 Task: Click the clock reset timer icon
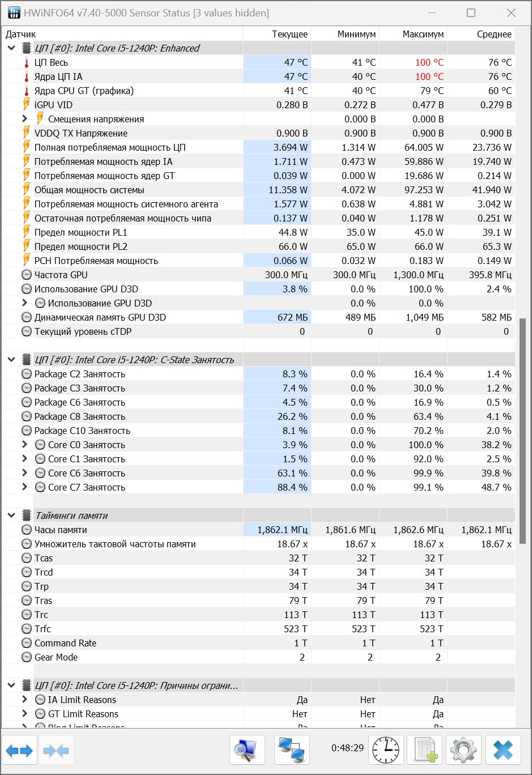coord(386,751)
